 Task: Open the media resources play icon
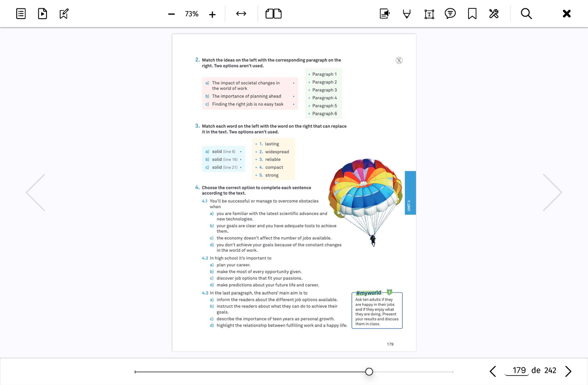(x=42, y=14)
